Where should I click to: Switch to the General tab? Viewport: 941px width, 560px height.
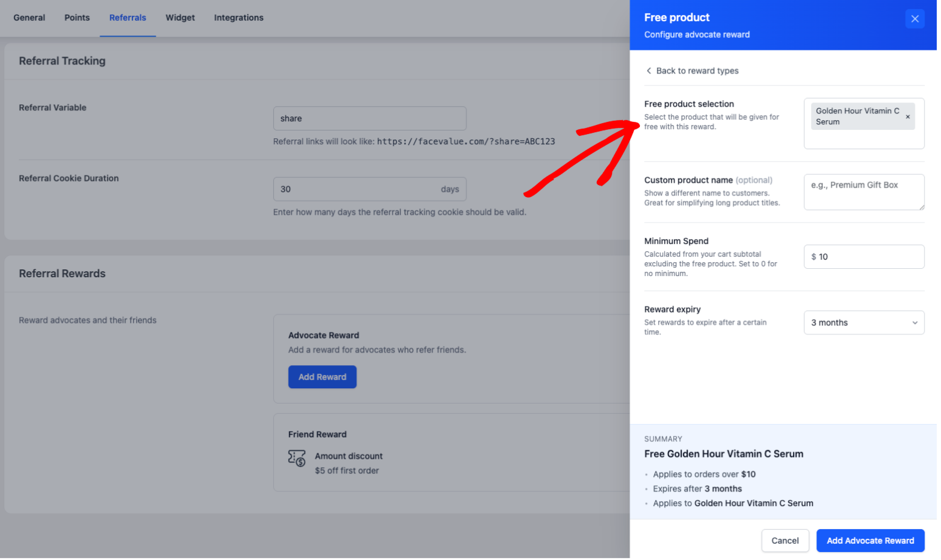[x=29, y=18]
